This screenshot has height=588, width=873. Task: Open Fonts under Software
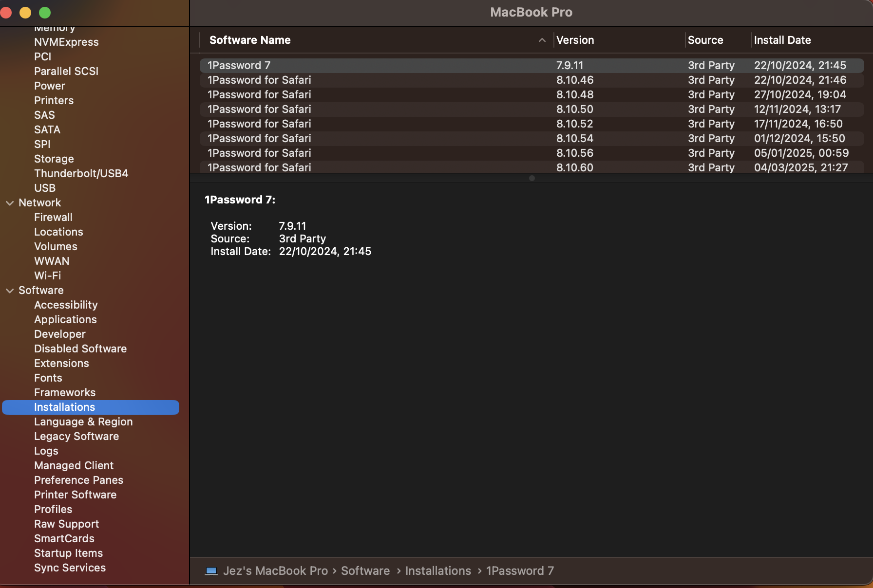[x=48, y=378]
